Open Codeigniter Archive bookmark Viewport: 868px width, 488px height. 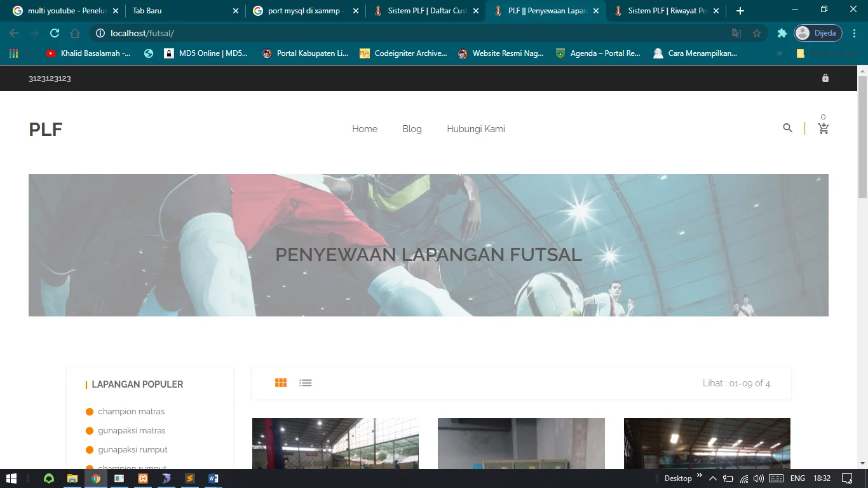[x=403, y=53]
